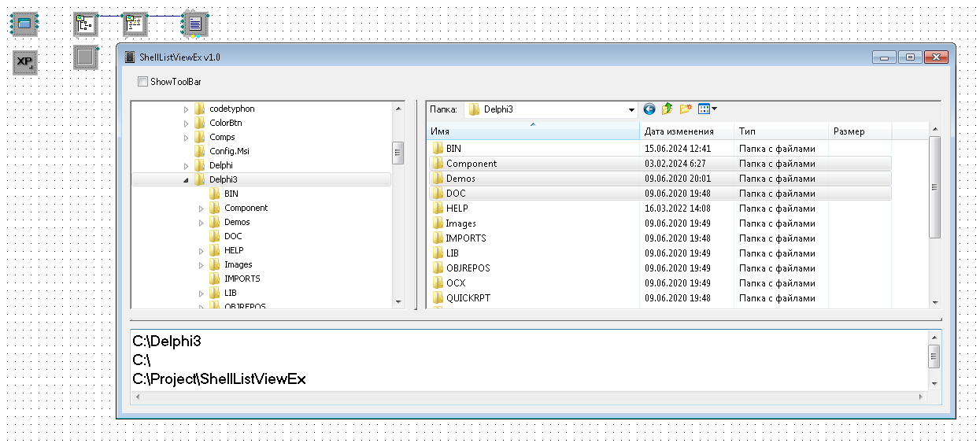Sort files by the Имя column header
The height and width of the screenshot is (443, 980).
pyautogui.click(x=534, y=132)
